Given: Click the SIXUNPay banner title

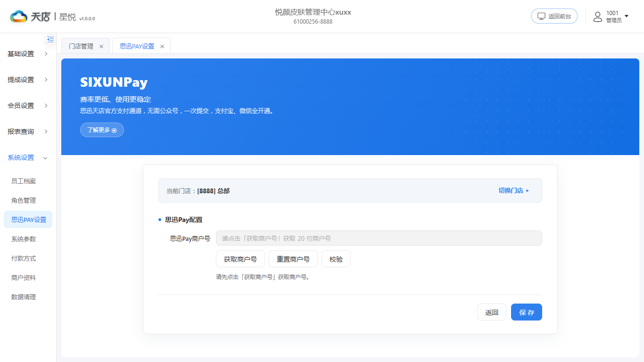Looking at the screenshot, I should (x=114, y=82).
